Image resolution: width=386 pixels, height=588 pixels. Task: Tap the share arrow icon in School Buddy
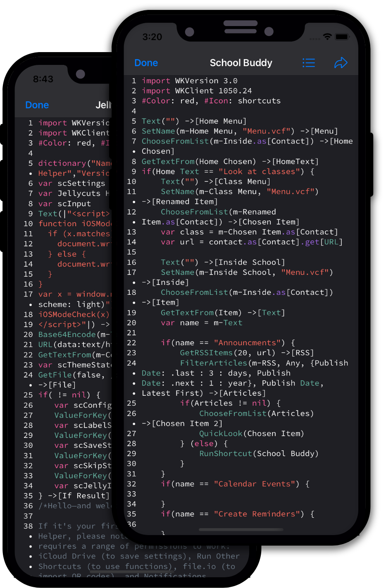pos(341,63)
